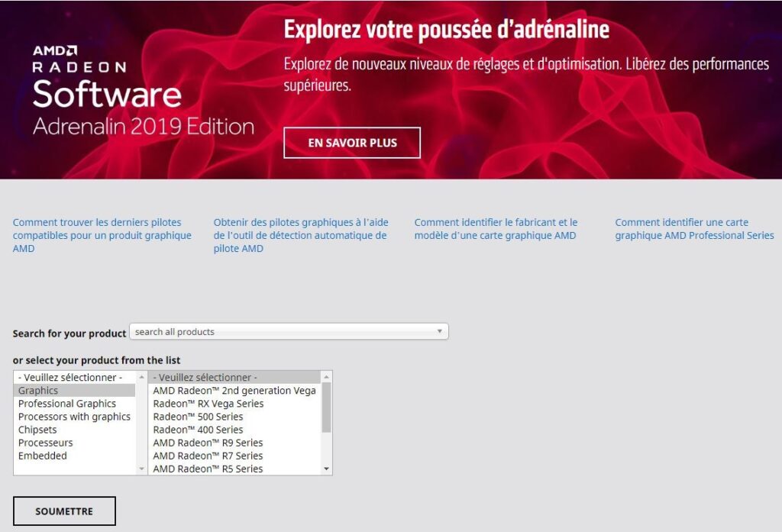
Task: Click scroll-up arrow of category list
Action: point(141,377)
